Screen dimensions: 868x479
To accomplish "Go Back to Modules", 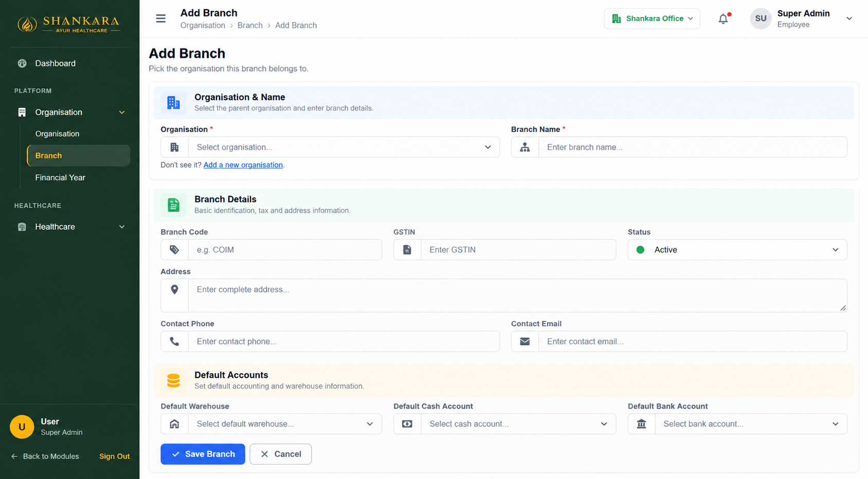I will pos(45,456).
